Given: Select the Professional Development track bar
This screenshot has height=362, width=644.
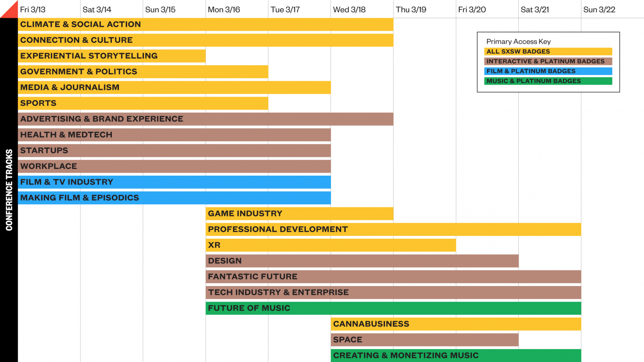Looking at the screenshot, I should tap(393, 229).
